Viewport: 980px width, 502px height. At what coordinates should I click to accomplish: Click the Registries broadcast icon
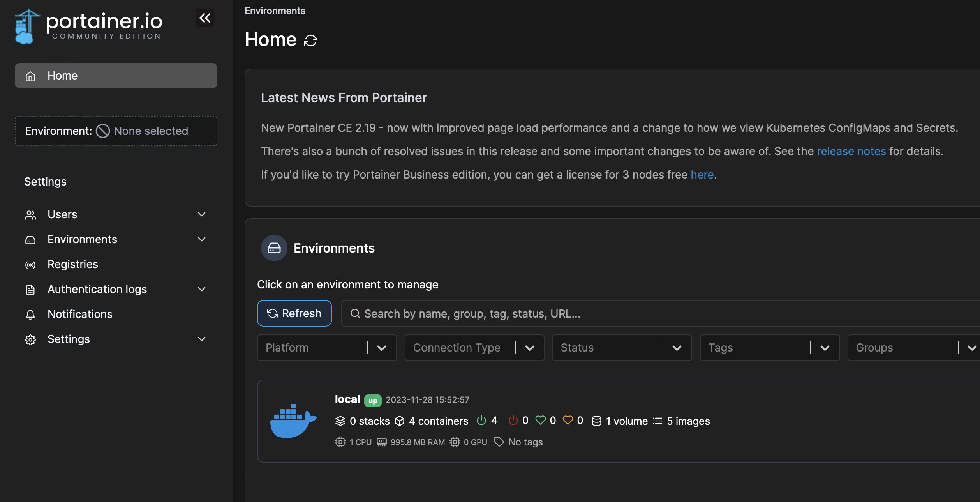click(30, 265)
